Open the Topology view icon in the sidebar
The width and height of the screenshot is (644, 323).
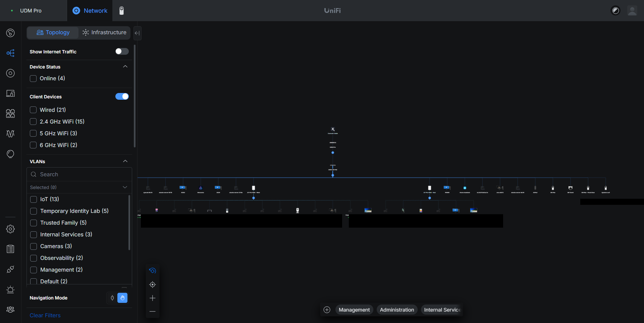[10, 53]
